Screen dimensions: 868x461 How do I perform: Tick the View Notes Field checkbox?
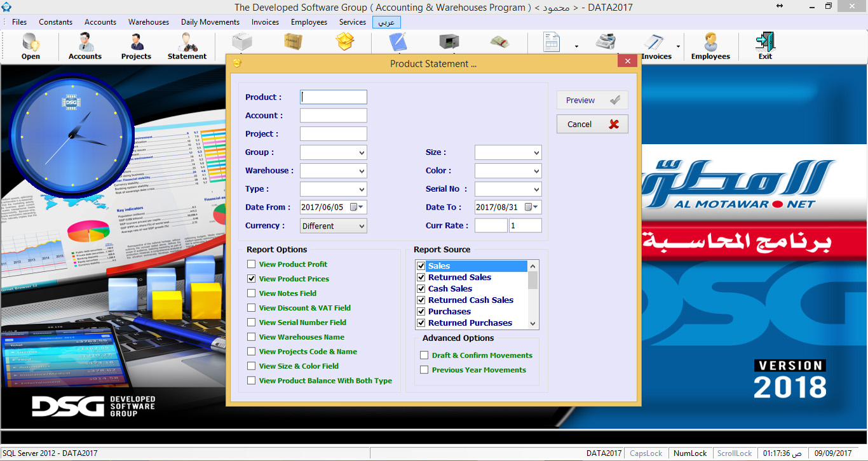tap(252, 293)
